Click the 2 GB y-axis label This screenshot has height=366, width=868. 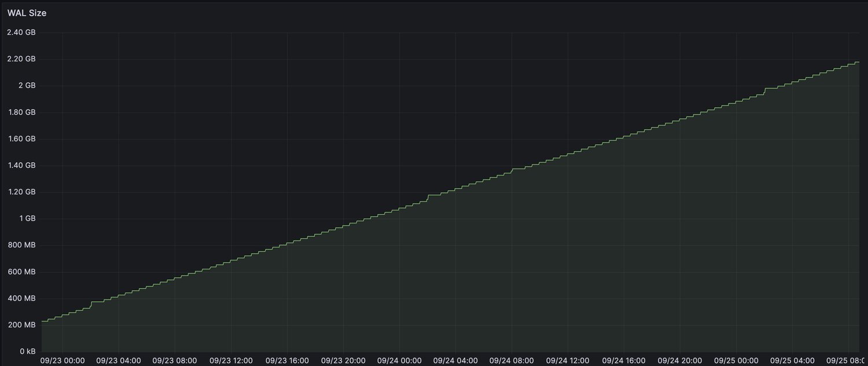(x=27, y=86)
